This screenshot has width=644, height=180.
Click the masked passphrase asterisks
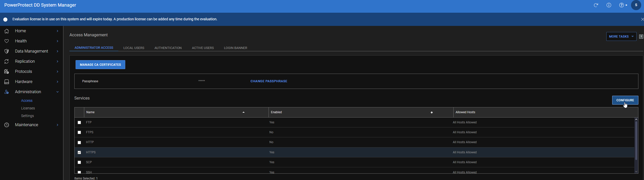point(202,81)
